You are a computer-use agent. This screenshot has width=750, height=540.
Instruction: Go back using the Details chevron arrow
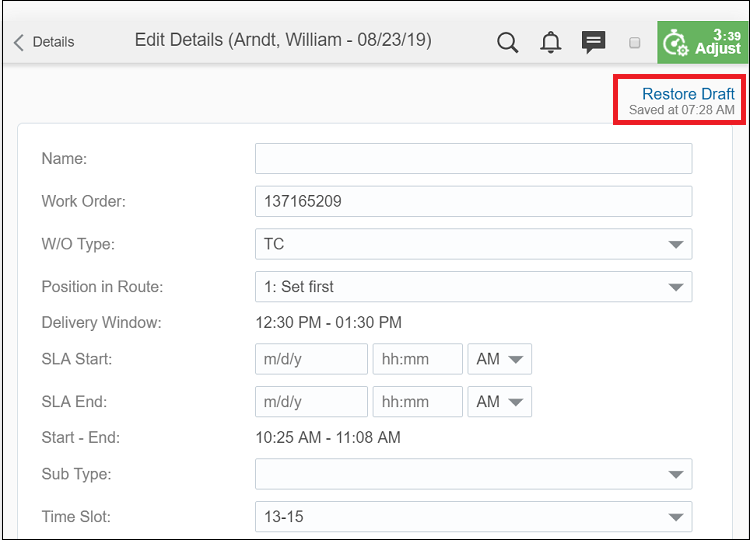pos(19,42)
